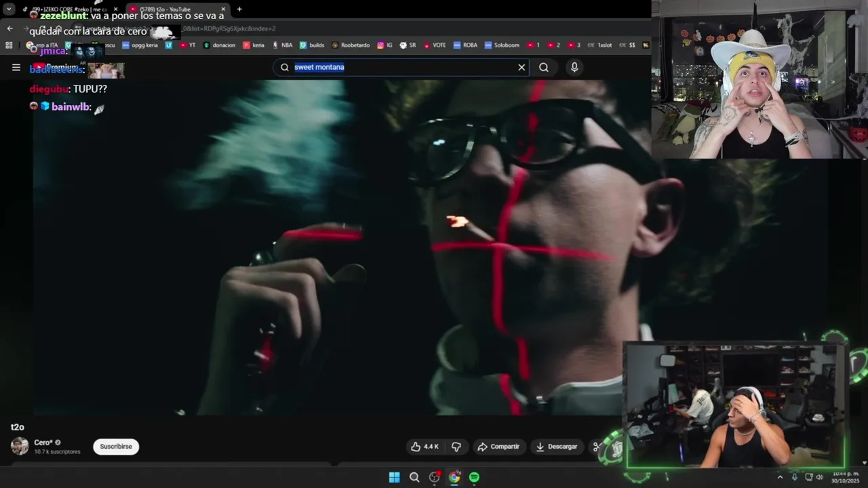868x488 pixels.
Task: Open the SR bookmark
Action: [x=408, y=45]
